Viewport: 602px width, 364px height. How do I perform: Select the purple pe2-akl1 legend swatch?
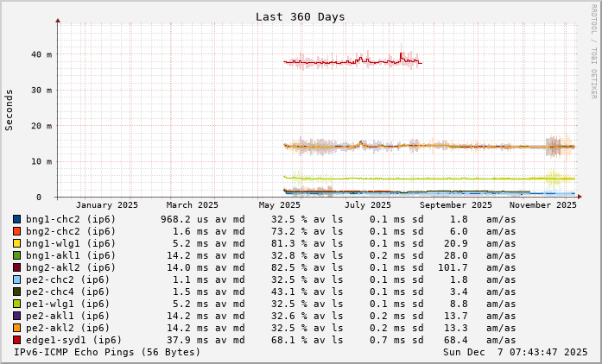[16, 316]
